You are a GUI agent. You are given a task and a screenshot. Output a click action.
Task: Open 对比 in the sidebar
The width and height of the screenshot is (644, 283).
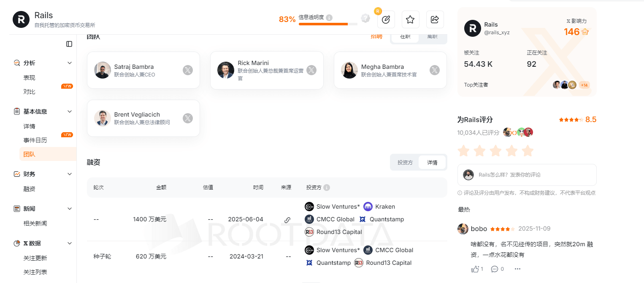pyautogui.click(x=30, y=92)
